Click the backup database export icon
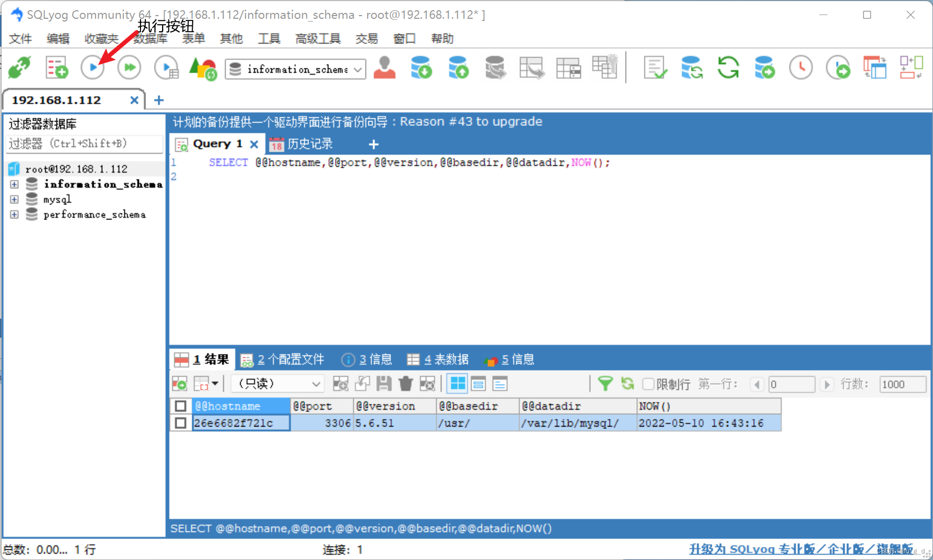This screenshot has width=933, height=560. 458,68
